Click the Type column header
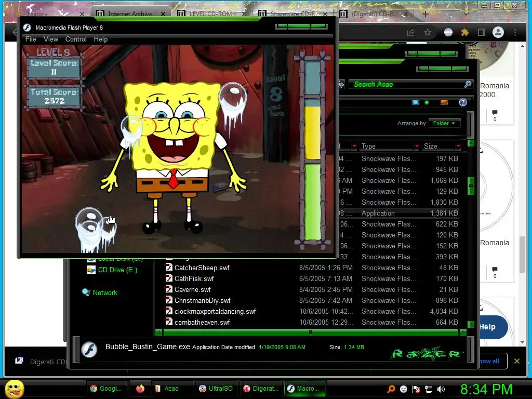This screenshot has width=532, height=399. pos(387,146)
